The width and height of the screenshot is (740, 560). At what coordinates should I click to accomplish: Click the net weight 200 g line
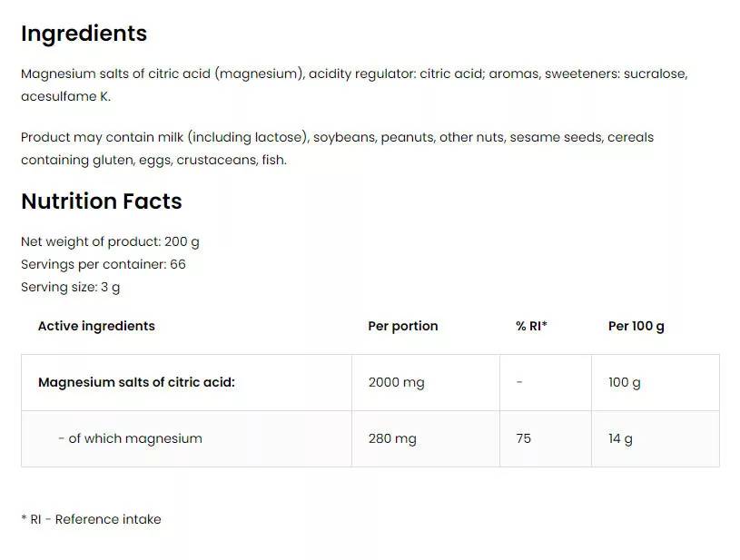(110, 241)
